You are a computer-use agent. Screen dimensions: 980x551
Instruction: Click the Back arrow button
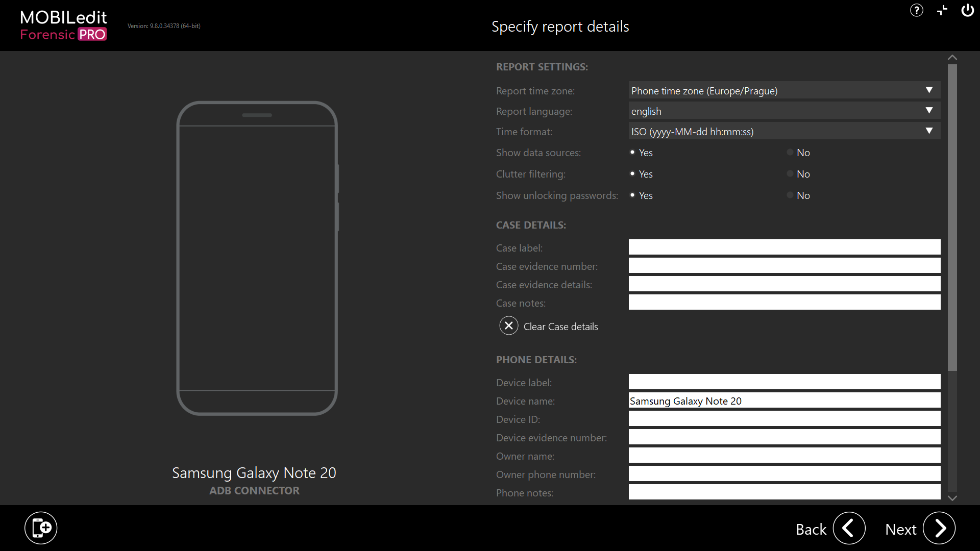coord(849,528)
